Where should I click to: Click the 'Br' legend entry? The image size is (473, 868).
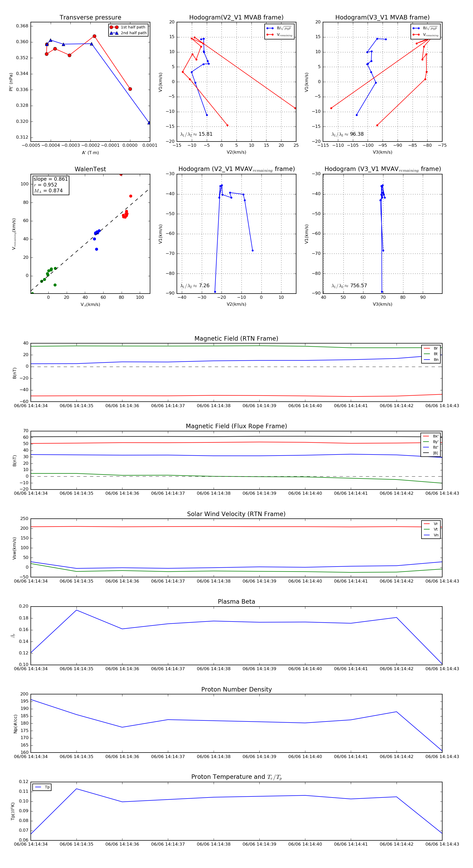(x=431, y=349)
